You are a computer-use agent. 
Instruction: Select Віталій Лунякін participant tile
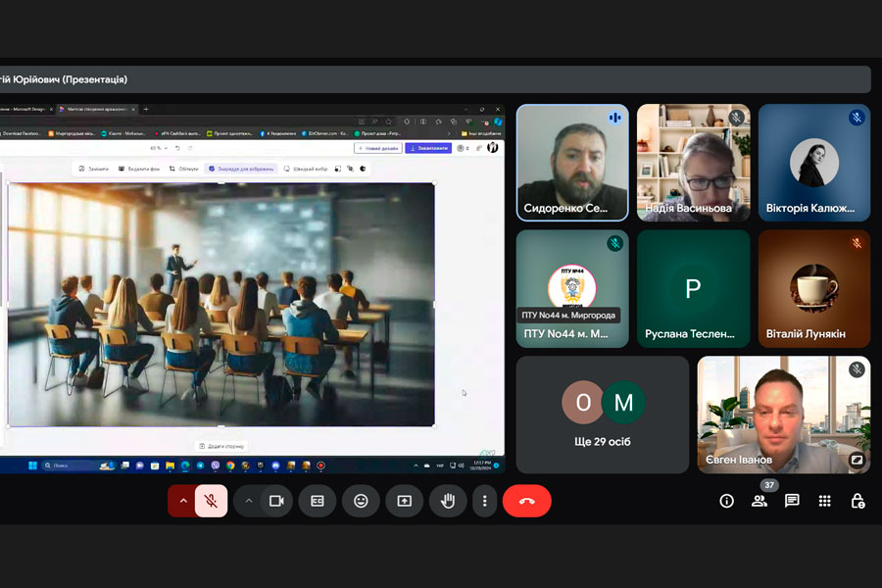pos(814,289)
